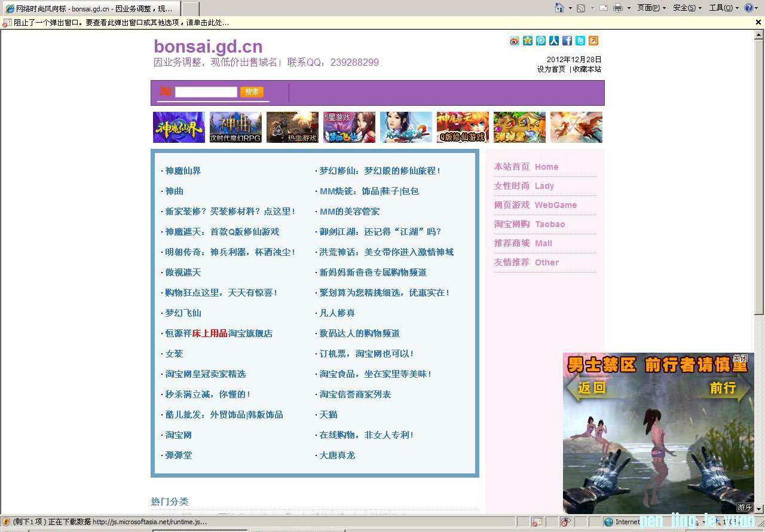Image resolution: width=765 pixels, height=532 pixels.
Task: Click the vertical scrollbar up arrow
Action: click(759, 35)
